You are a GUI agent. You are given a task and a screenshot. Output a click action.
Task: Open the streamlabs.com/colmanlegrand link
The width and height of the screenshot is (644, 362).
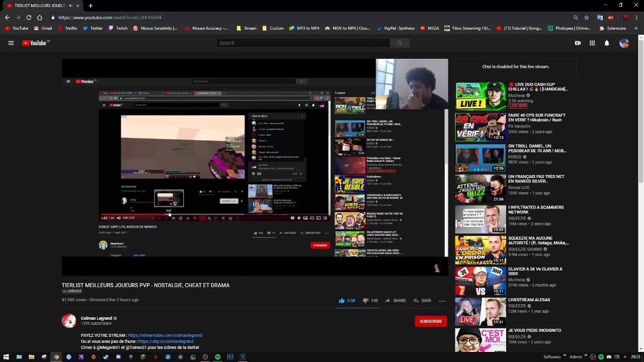[x=165, y=335]
